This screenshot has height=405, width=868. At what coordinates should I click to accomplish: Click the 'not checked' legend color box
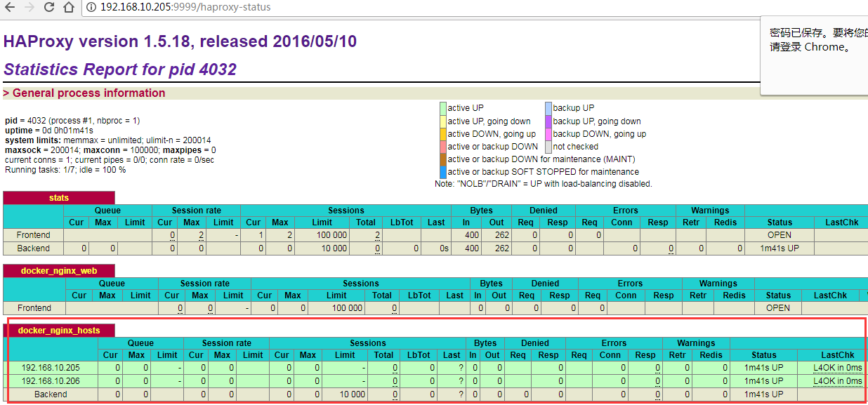[x=548, y=147]
